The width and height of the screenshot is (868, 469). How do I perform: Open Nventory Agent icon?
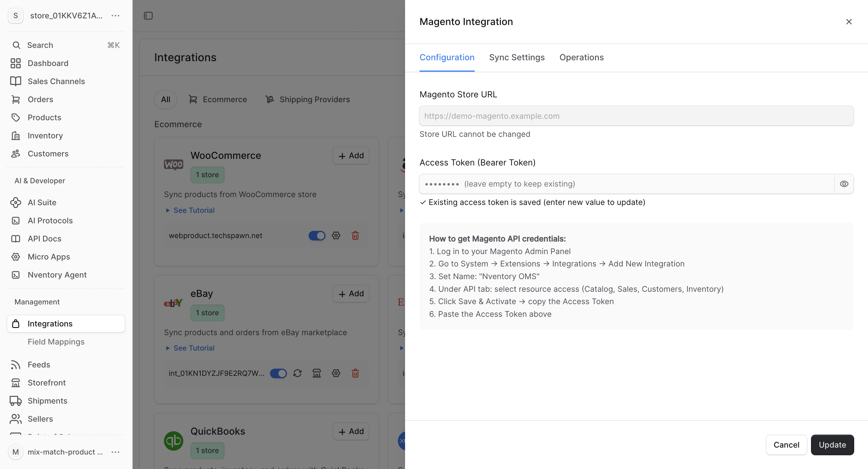(15, 275)
